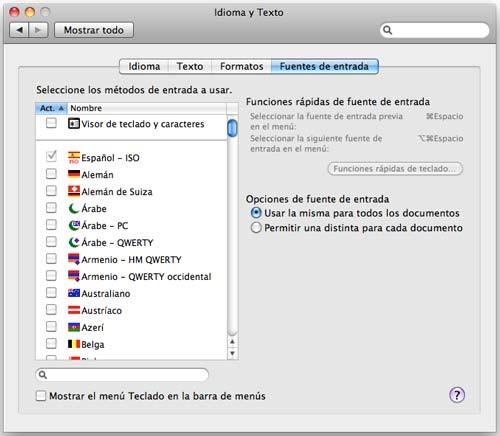Screen dimensions: 500x436
Task: Check the Australiano checkbox
Action: 51,293
